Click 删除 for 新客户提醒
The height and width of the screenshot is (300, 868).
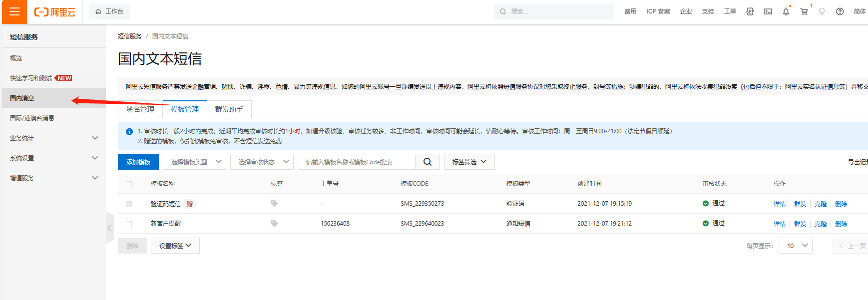[x=841, y=224]
